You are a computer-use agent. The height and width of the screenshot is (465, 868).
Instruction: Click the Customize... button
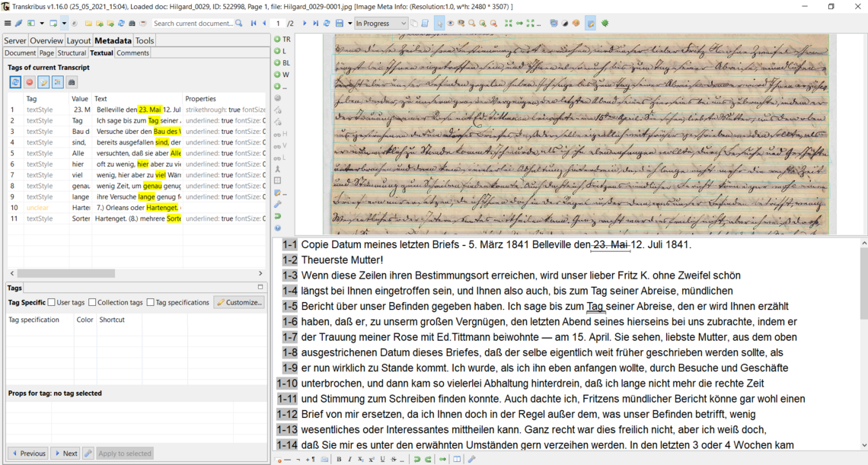tap(239, 302)
